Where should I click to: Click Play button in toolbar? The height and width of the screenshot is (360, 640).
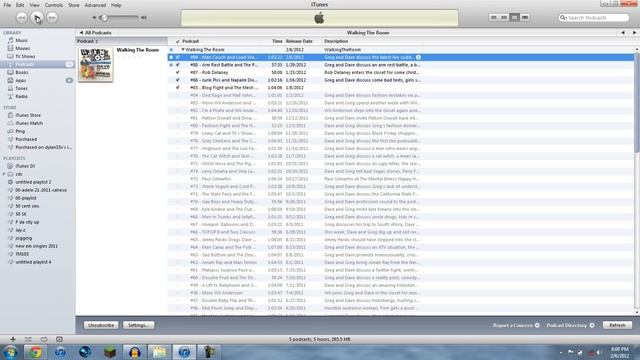pyautogui.click(x=37, y=18)
